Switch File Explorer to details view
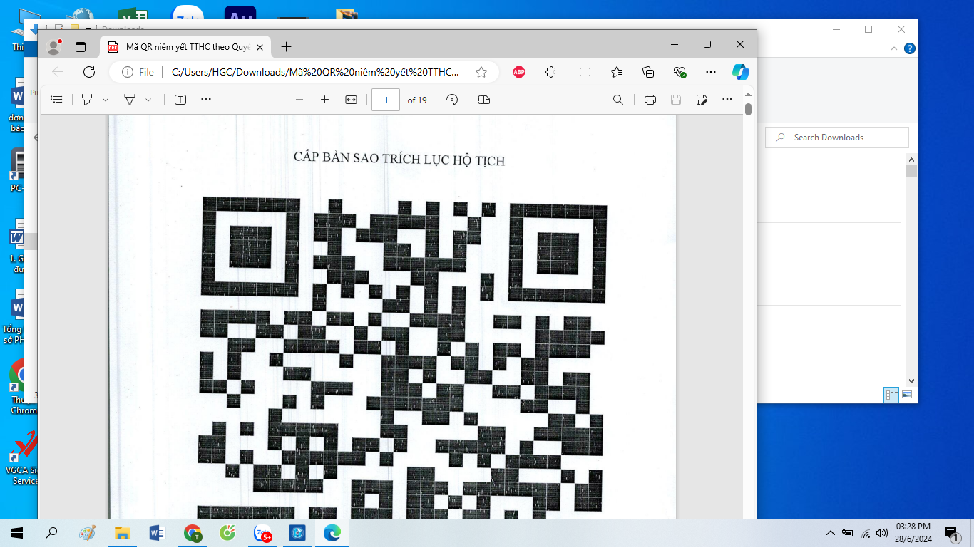 [891, 394]
